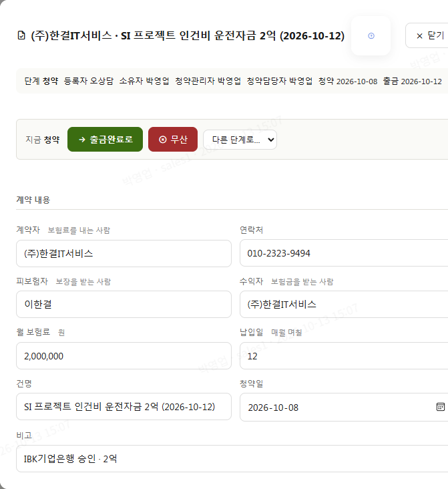Click the 연락처 phone number field
Viewport: 448px width, 489px height.
pos(344,253)
